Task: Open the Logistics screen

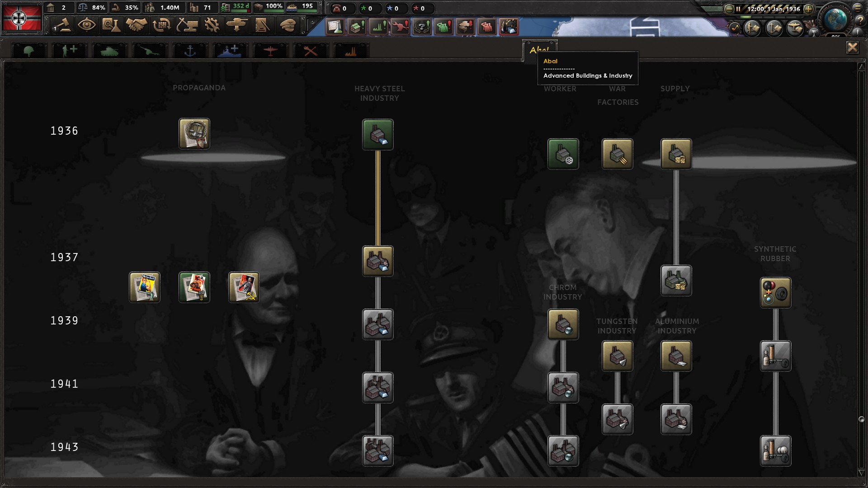Action: 262,25
